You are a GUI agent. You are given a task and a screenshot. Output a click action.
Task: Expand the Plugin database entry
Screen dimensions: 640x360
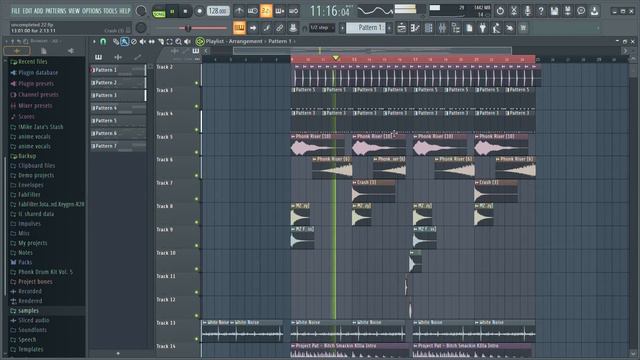click(38, 73)
